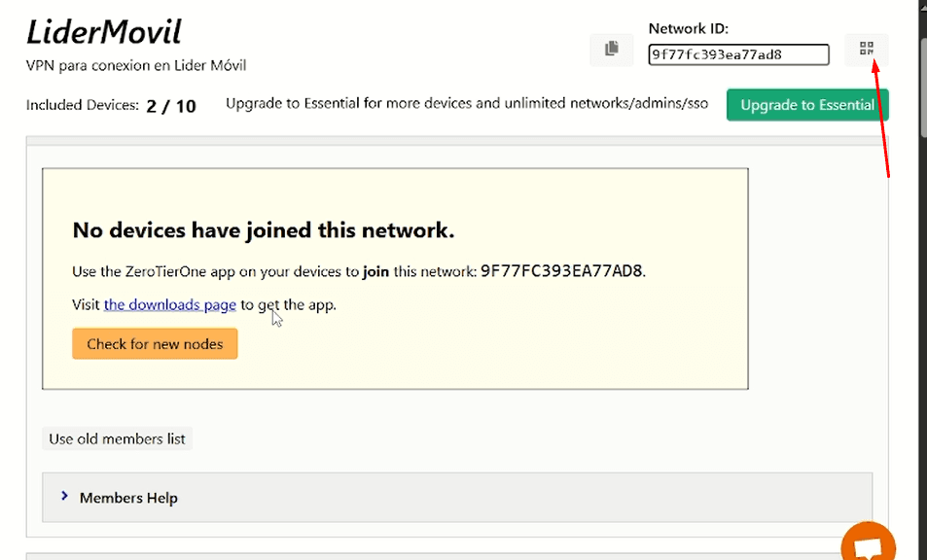This screenshot has height=560, width=927.
Task: Follow the downloads page link
Action: [x=170, y=305]
